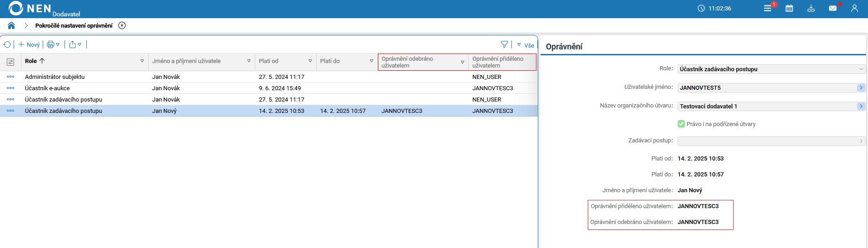Click the home icon in breadcrumb
868x248 pixels.
tap(11, 25)
